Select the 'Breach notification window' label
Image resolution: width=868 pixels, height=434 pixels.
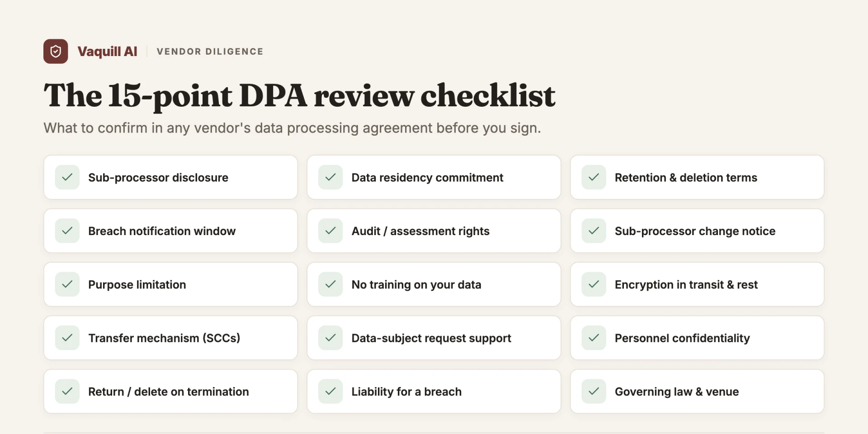point(162,231)
